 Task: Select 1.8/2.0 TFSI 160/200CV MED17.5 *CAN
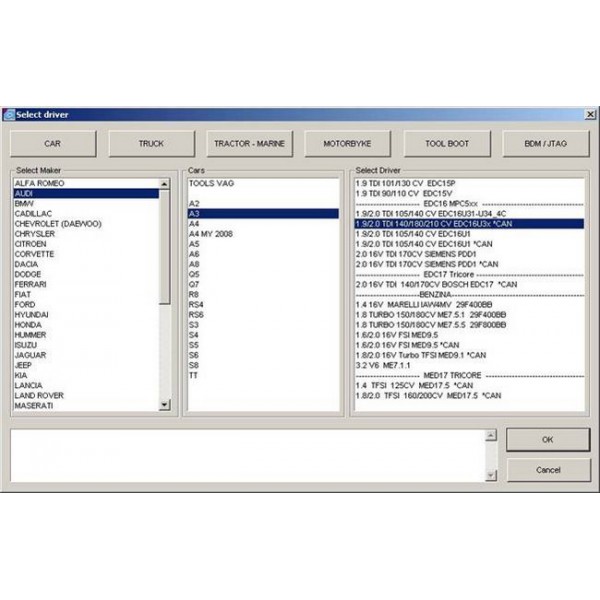pyautogui.click(x=470, y=396)
